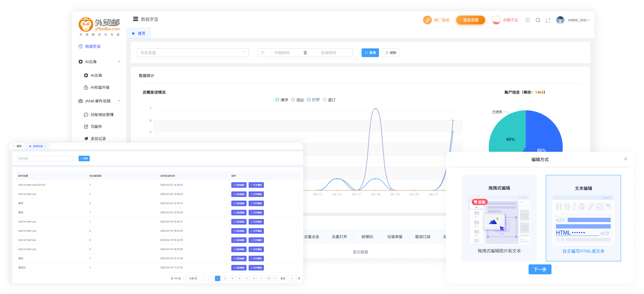Open the 历史发信 dropdown
Screen dimensions: 644x294
193,53
